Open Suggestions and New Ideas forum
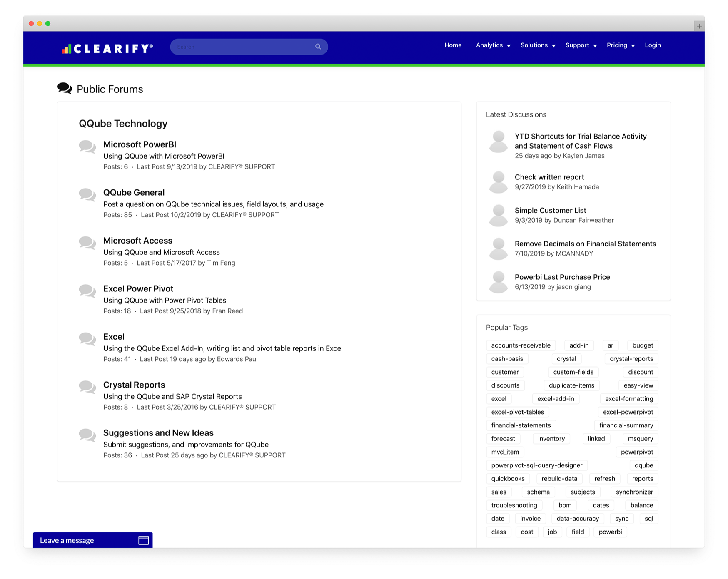Screen dimensions: 728x579 (x=158, y=433)
